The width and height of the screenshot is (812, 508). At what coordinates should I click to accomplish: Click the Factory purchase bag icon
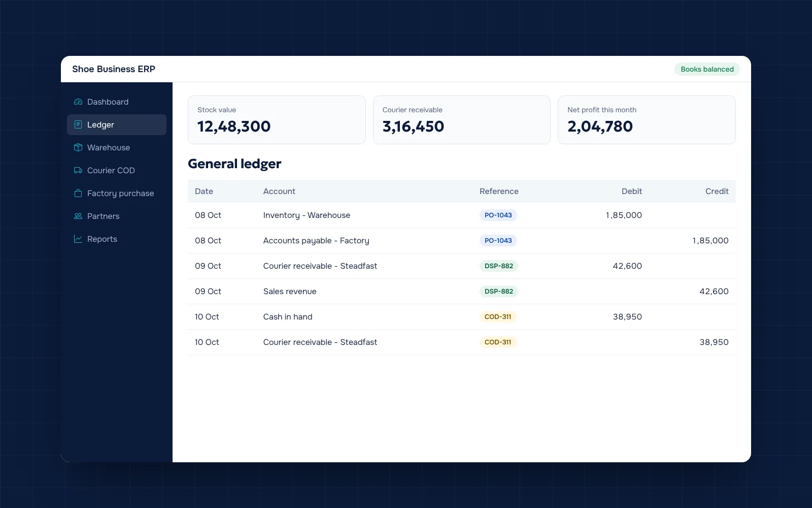(x=78, y=193)
